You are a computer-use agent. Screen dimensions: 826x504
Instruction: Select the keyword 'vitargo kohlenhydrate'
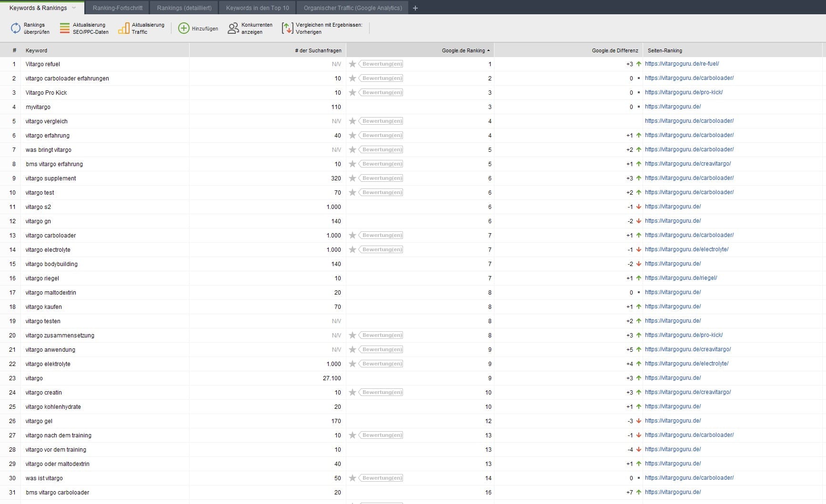click(x=53, y=407)
